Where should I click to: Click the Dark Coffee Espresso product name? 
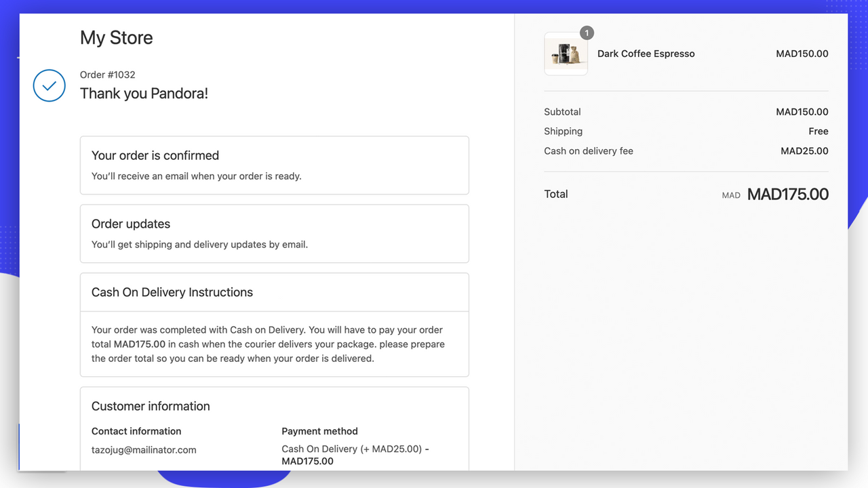(646, 54)
